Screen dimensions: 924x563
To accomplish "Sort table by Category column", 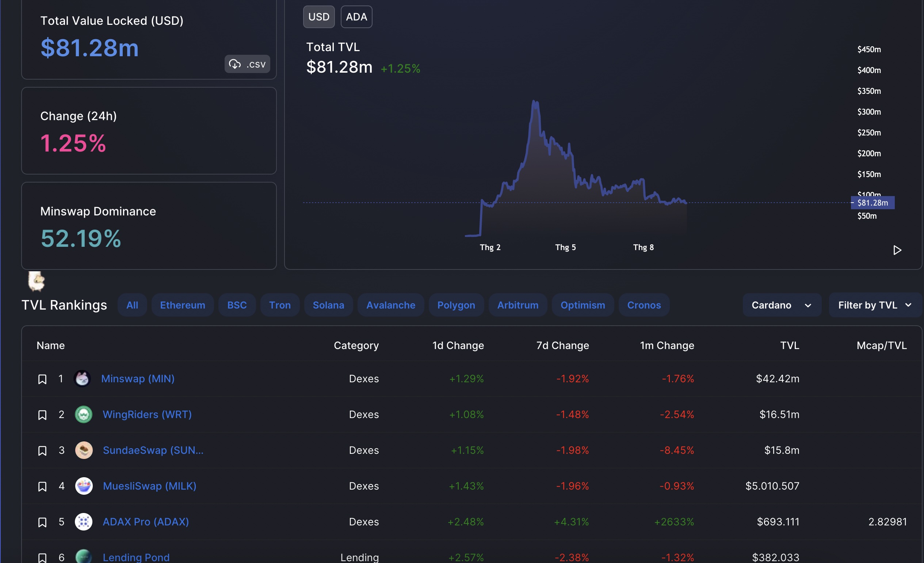I will (x=356, y=346).
